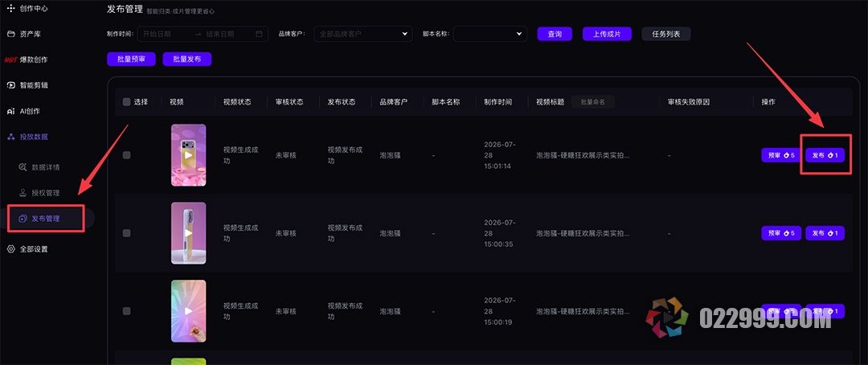Tick the checkbox for the 15:00:35 video row
This screenshot has width=868, height=365.
tap(126, 233)
